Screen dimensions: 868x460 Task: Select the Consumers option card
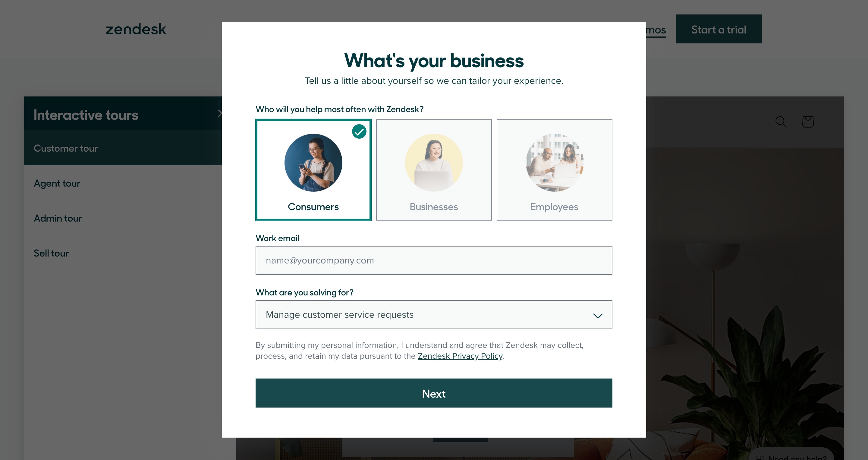coord(313,170)
